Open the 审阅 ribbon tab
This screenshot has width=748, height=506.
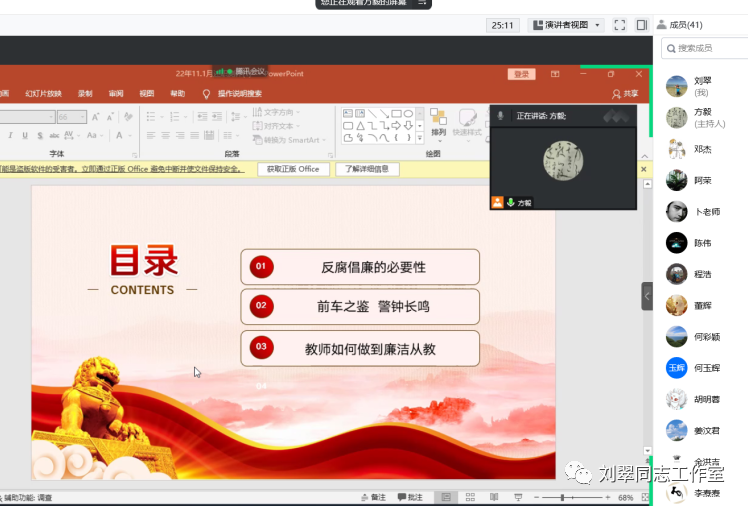click(x=116, y=93)
